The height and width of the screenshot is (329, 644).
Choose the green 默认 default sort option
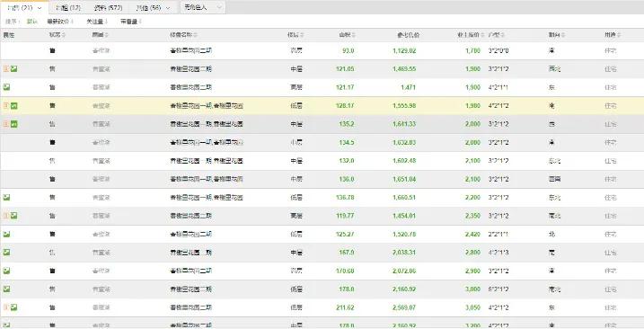click(32, 22)
